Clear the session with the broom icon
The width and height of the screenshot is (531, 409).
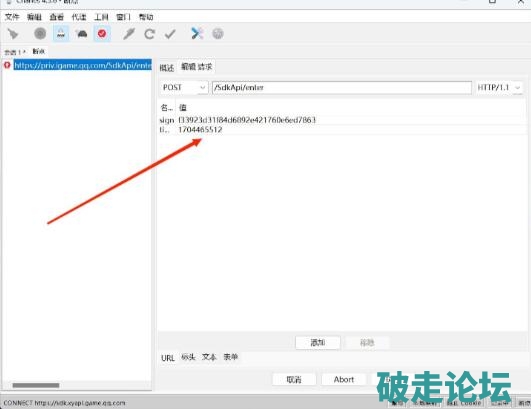click(13, 34)
